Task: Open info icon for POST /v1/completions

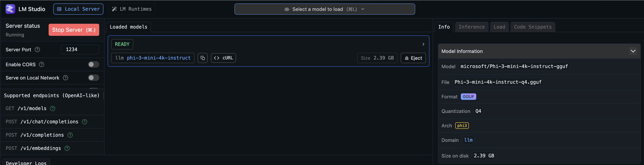Action: coord(70,135)
